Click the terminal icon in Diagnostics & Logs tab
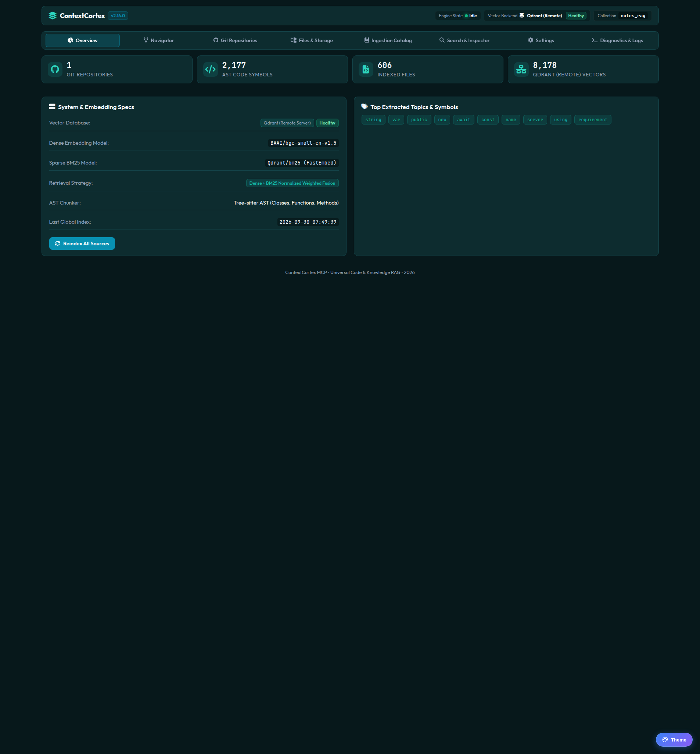The width and height of the screenshot is (700, 754). 595,40
